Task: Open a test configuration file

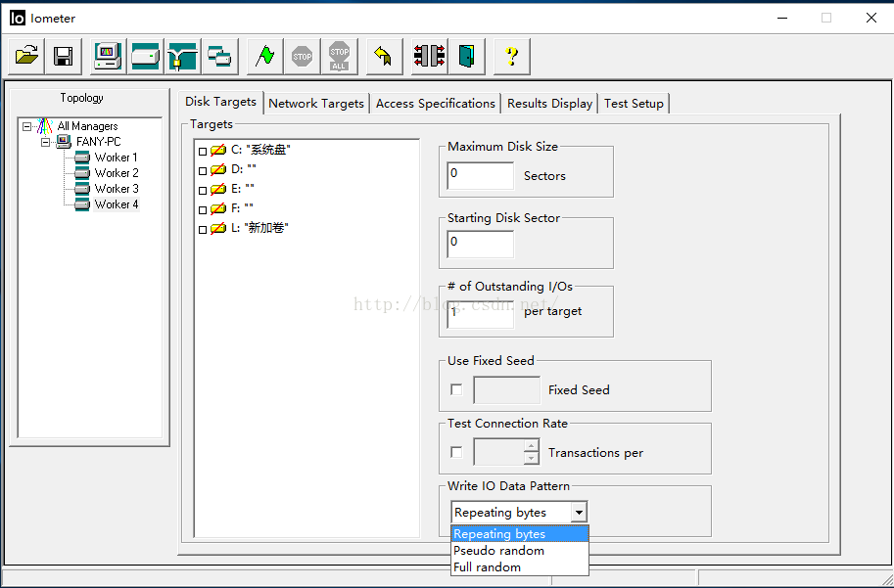Action: [26, 57]
